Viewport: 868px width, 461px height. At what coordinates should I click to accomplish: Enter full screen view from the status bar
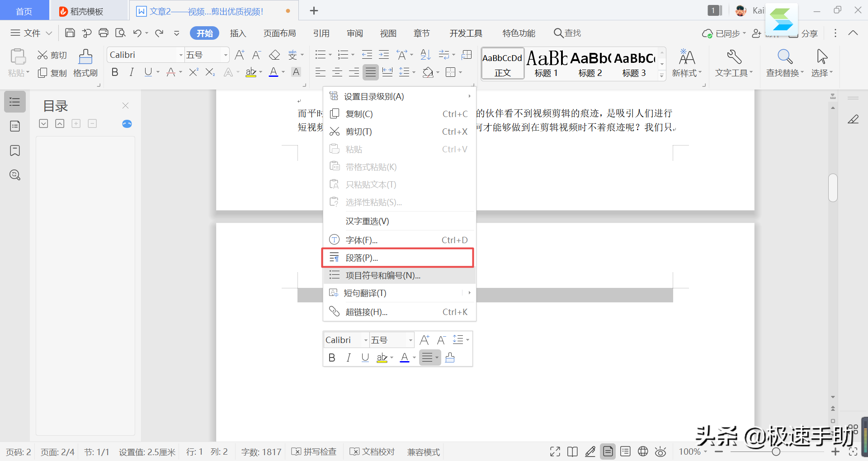(x=555, y=452)
